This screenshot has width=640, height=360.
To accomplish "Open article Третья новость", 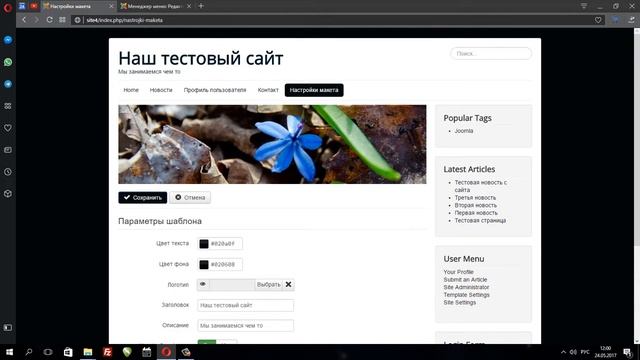I will pos(475,198).
